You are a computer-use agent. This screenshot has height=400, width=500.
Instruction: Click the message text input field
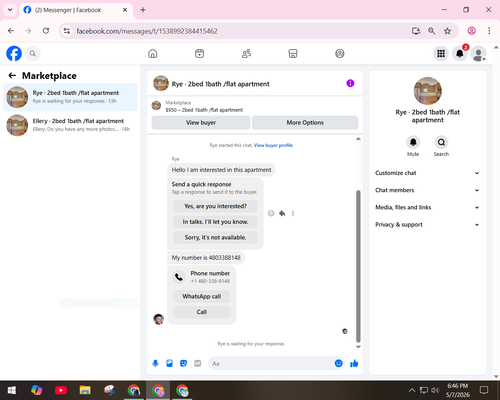tap(271, 363)
